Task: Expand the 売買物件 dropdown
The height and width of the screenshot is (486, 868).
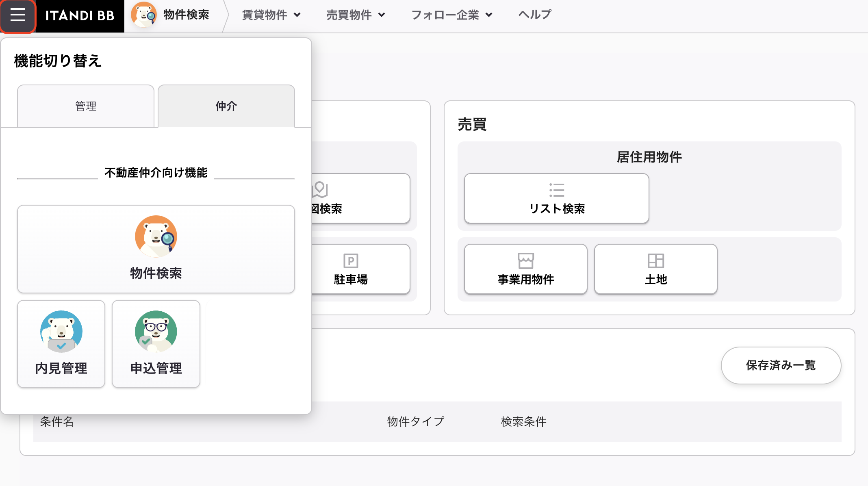Action: [356, 15]
